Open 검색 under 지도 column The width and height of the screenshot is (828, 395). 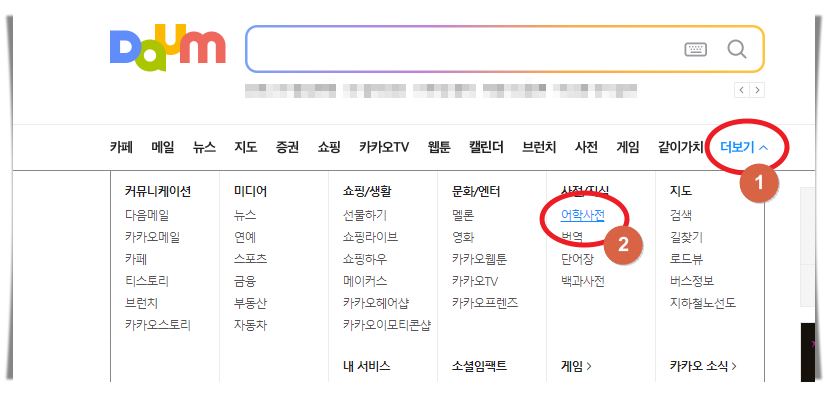(681, 215)
